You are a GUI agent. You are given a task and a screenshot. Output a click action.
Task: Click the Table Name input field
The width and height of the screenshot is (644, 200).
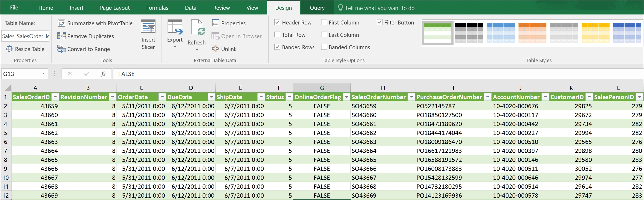pyautogui.click(x=25, y=36)
